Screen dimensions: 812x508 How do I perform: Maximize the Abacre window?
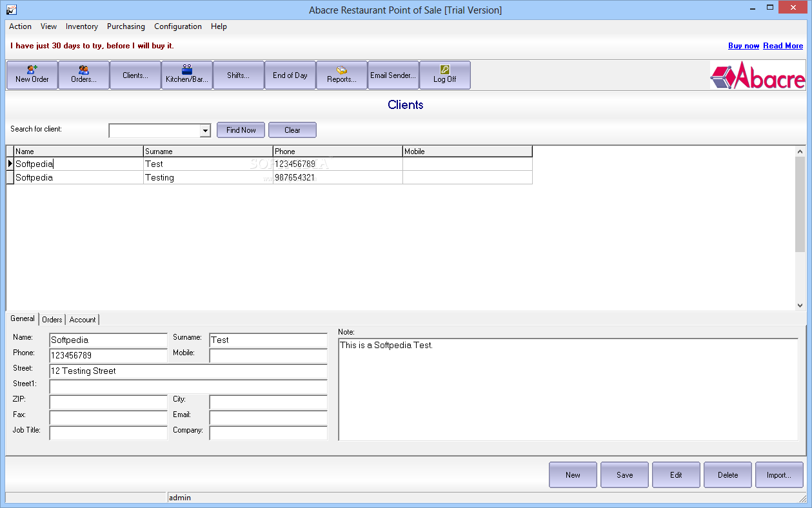tap(771, 9)
